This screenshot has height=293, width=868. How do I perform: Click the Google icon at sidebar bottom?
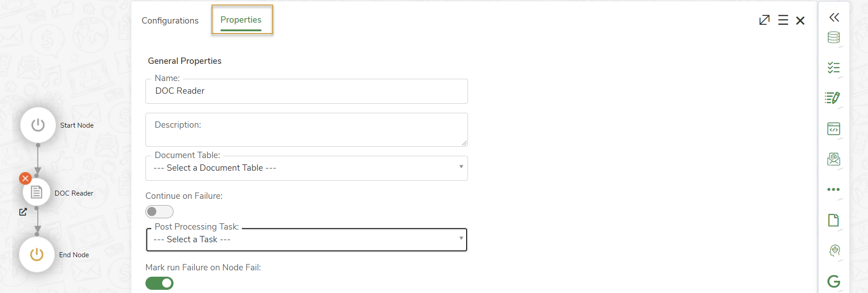tap(834, 281)
